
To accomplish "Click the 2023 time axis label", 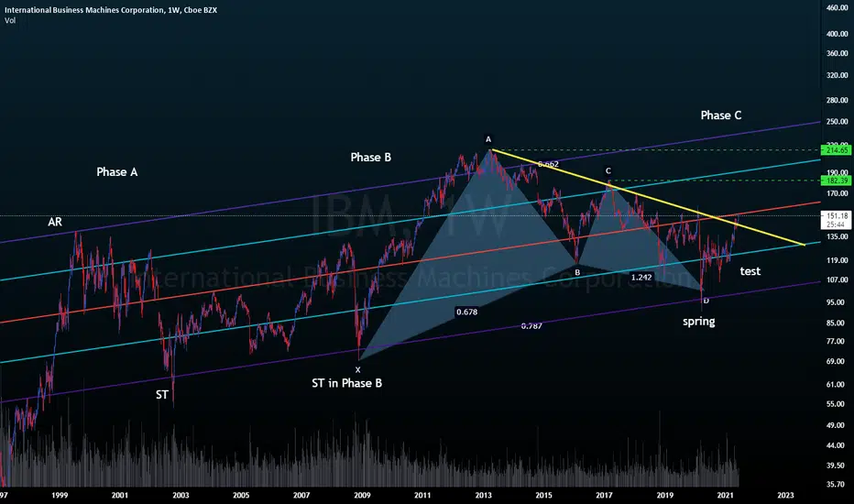I will point(785,495).
